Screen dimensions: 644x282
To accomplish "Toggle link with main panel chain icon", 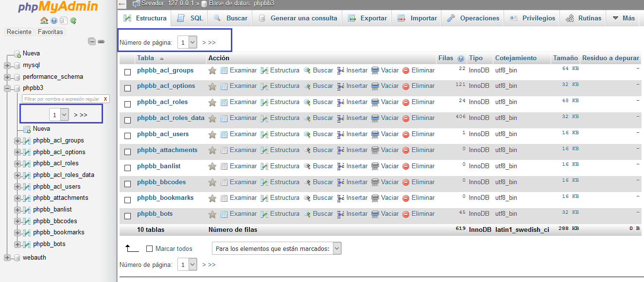I will pos(101,41).
